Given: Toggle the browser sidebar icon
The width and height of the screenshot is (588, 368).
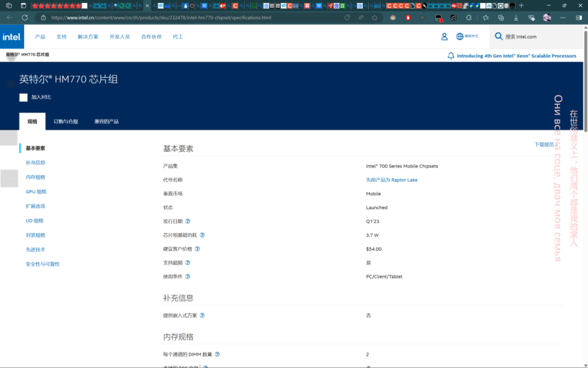Looking at the screenshot, I should tap(579, 18).
